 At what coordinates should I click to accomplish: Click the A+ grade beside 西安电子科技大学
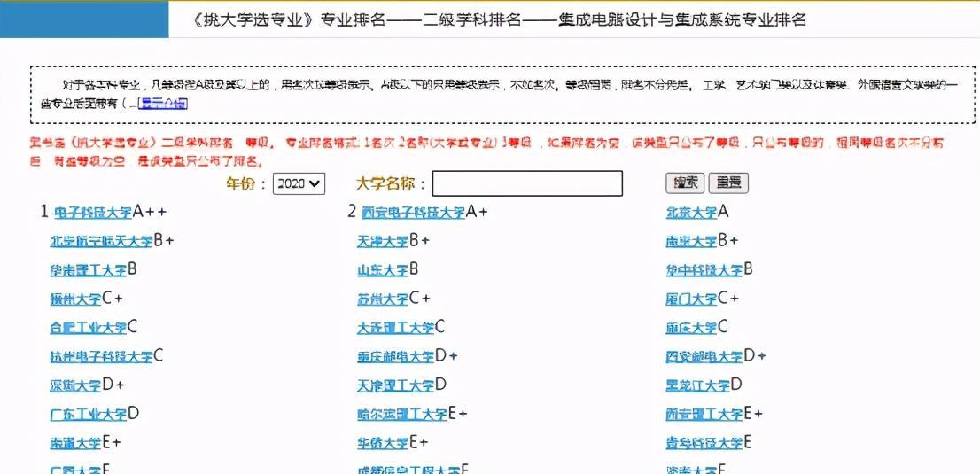pos(477,212)
